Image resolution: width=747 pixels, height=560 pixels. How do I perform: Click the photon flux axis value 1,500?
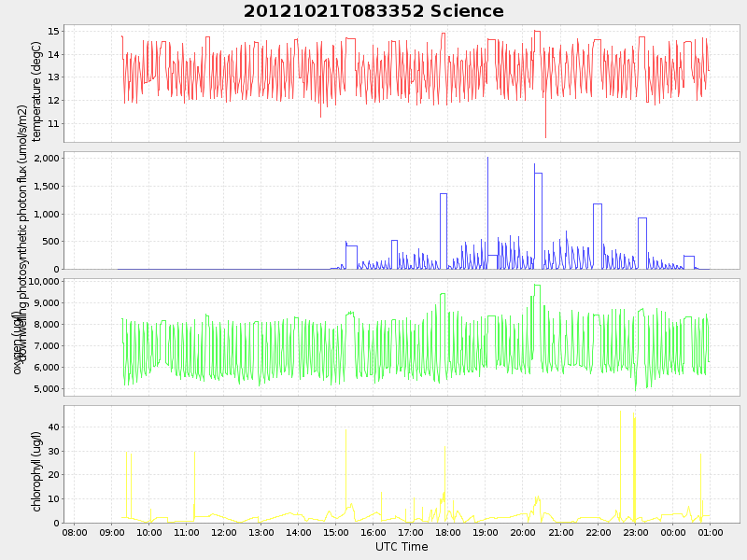46,186
